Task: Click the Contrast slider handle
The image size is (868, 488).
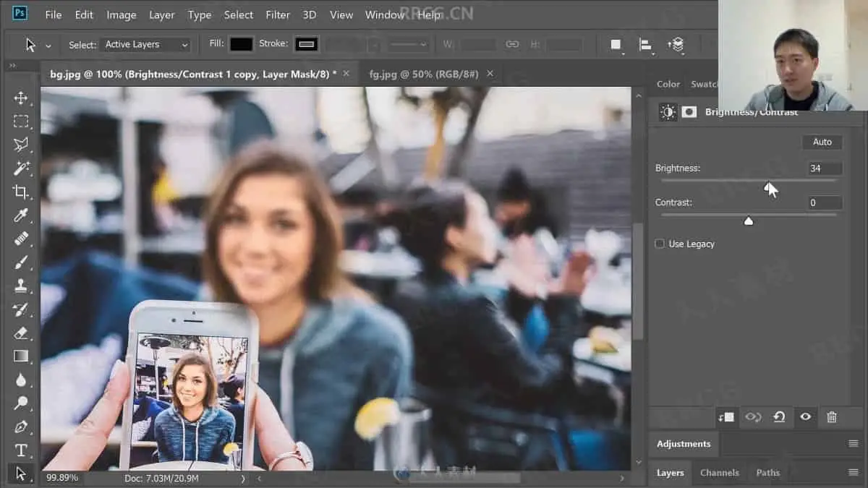Action: (x=749, y=221)
